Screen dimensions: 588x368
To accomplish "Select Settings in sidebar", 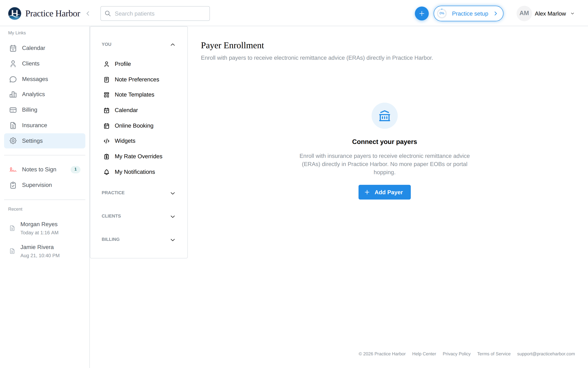I will point(45,141).
